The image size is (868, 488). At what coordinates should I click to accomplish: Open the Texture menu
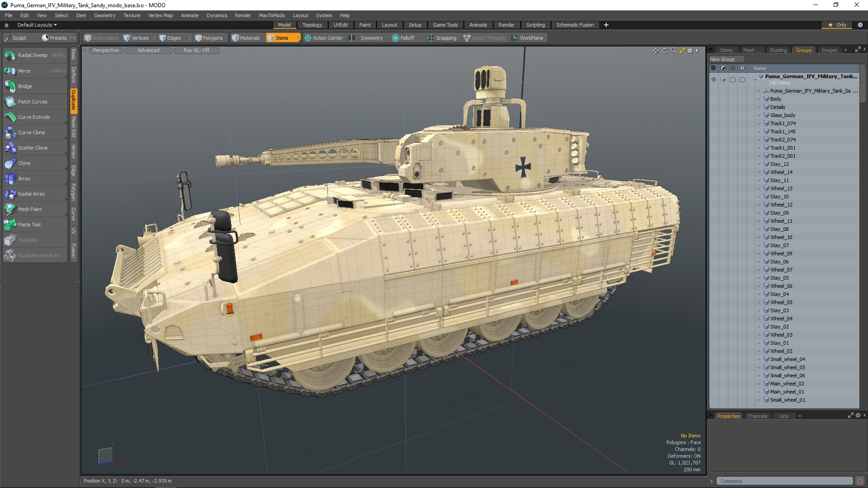point(132,15)
